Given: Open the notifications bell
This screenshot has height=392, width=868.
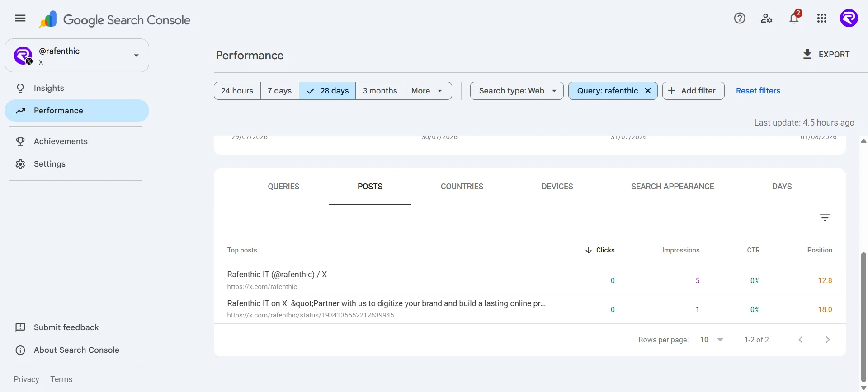Looking at the screenshot, I should click(x=794, y=18).
